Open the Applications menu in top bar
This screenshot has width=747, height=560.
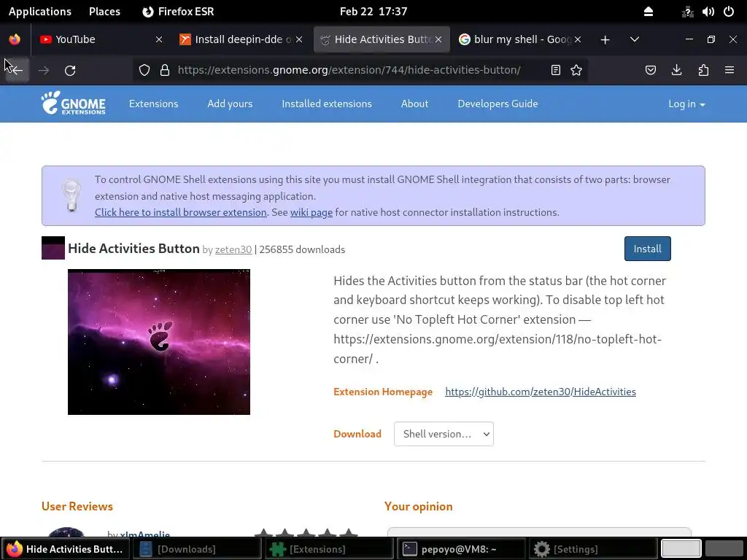(x=40, y=12)
